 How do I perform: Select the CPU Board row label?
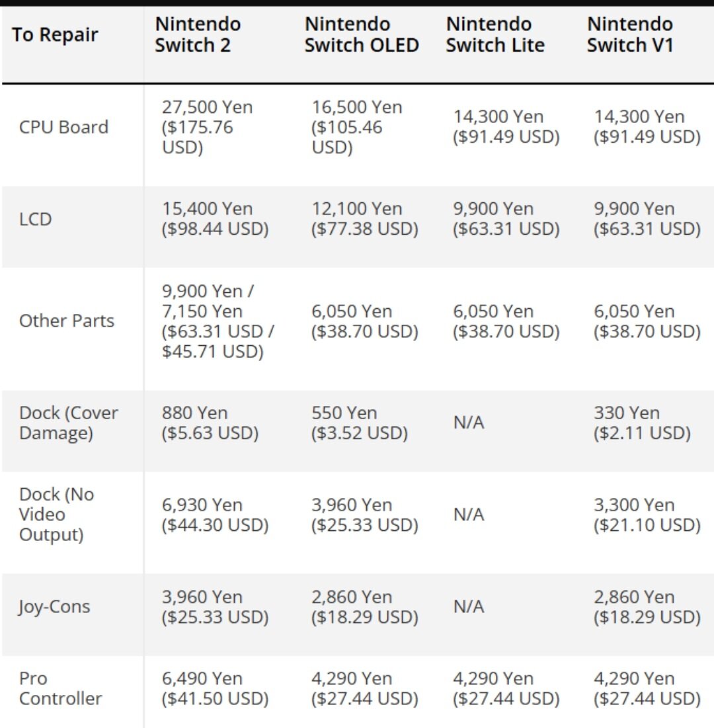click(x=63, y=127)
